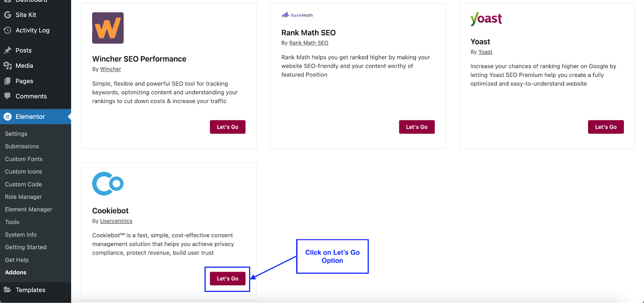This screenshot has width=644, height=303.
Task: Click Let's Go for Cookiebot
Action: (227, 278)
